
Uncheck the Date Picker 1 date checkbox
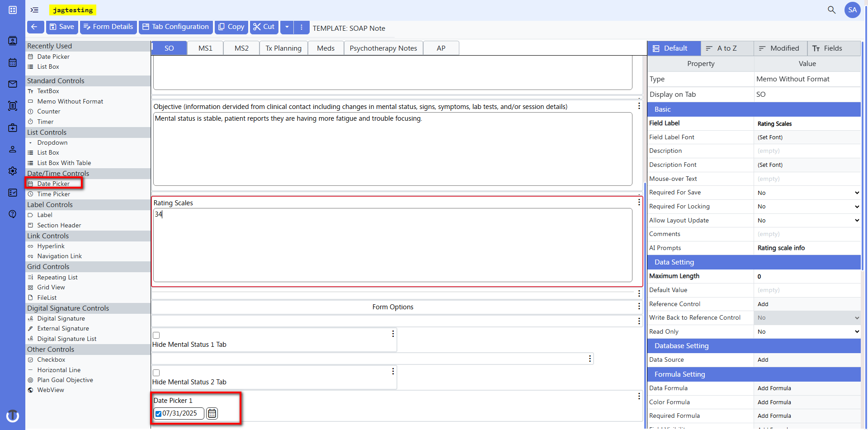click(158, 413)
